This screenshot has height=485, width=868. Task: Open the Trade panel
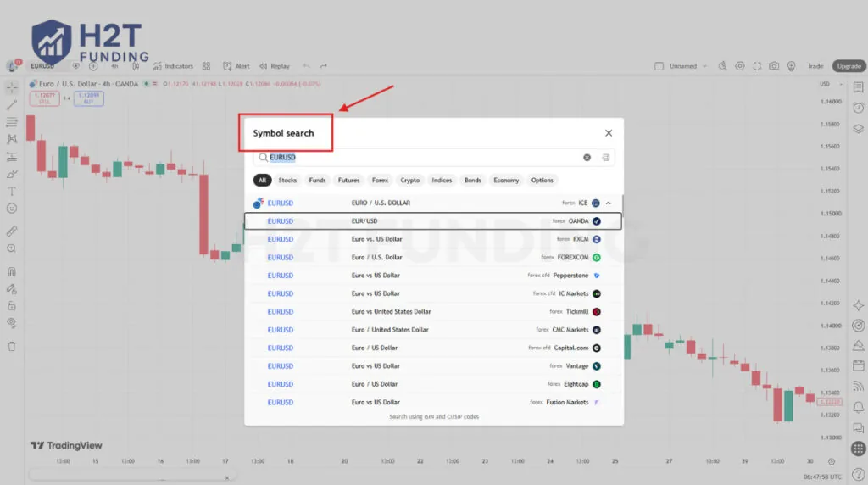tap(815, 66)
